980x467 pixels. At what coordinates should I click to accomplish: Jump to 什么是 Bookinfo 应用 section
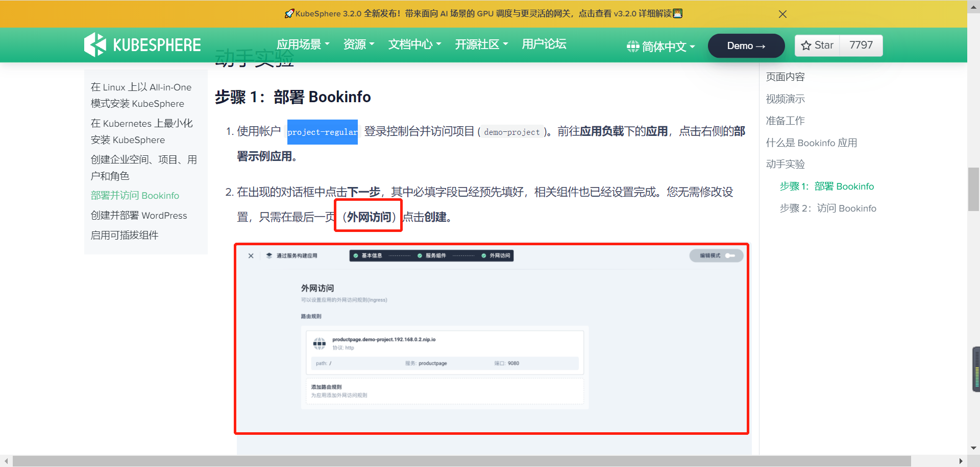coord(811,143)
